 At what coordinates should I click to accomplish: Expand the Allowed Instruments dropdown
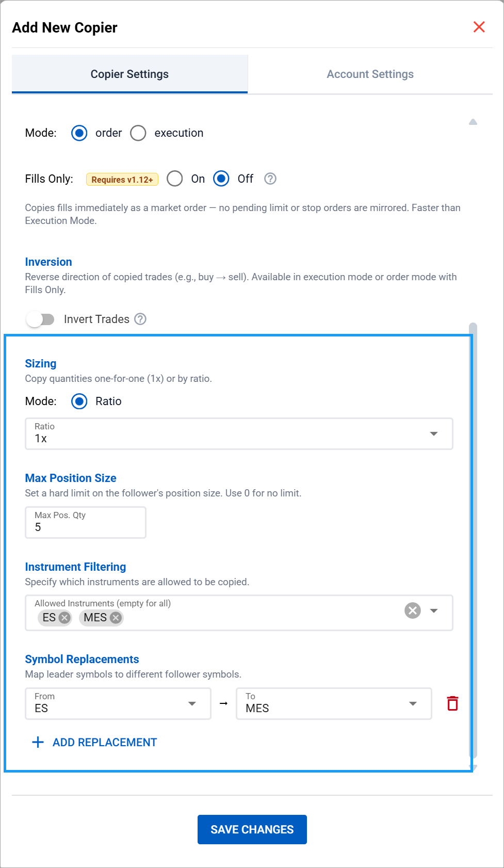(434, 610)
